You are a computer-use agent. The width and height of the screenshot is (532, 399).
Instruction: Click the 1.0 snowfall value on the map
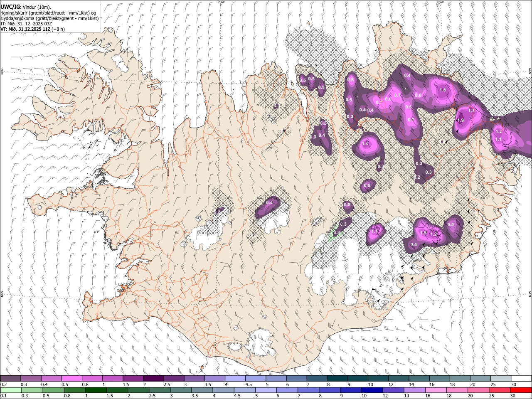(x=424, y=233)
